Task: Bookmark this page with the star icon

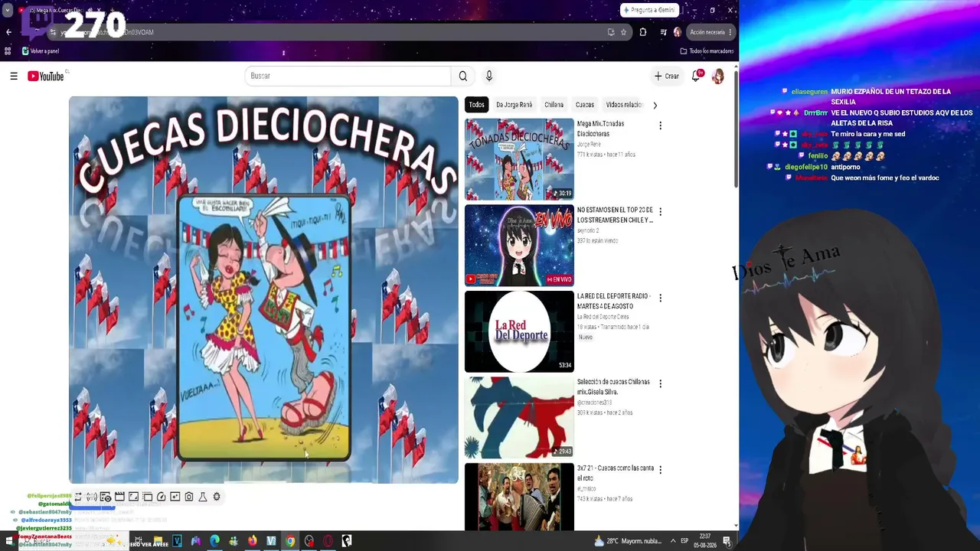Action: pyautogui.click(x=623, y=32)
